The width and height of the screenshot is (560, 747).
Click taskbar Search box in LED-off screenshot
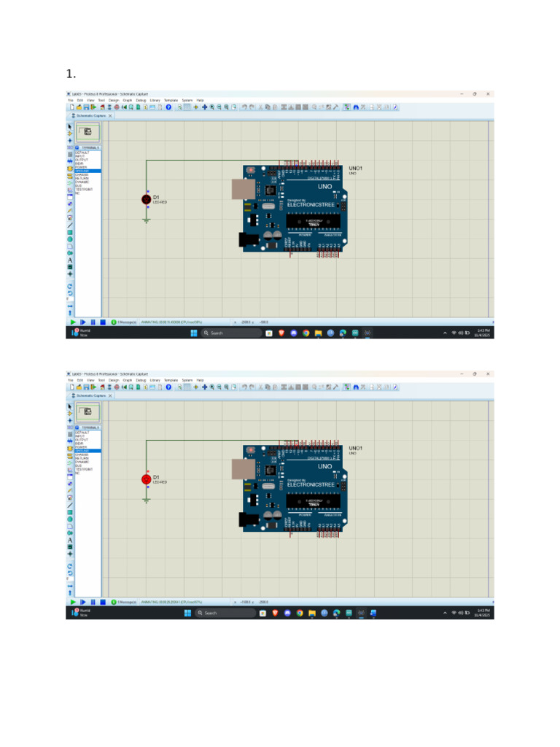coord(231,333)
